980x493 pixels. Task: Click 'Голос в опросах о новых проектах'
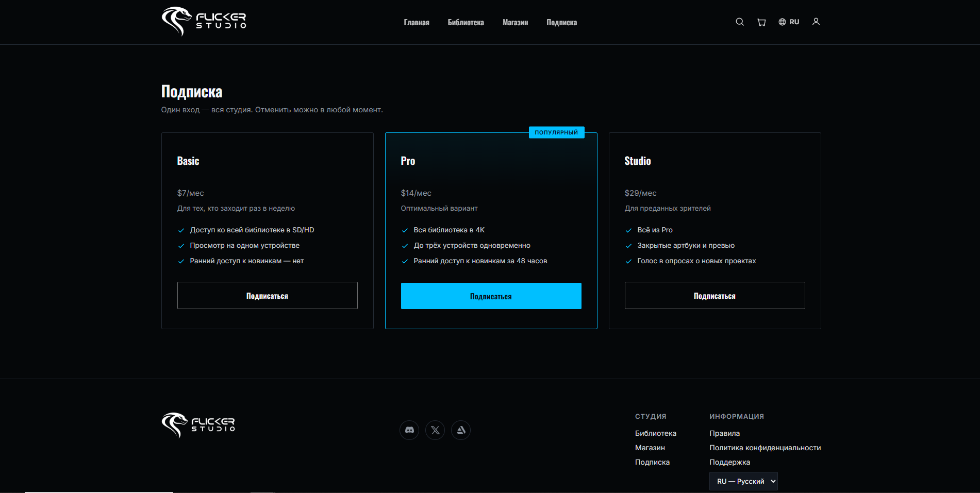pos(697,261)
